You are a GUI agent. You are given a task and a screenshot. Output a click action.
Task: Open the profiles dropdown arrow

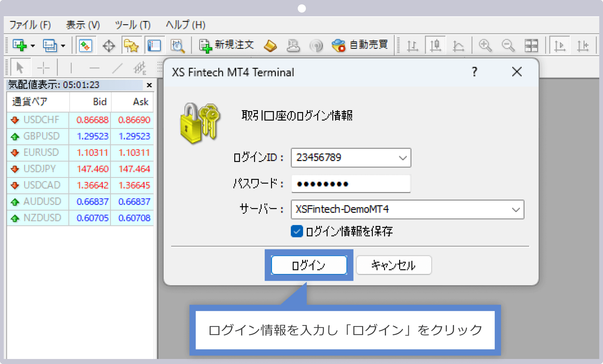pyautogui.click(x=63, y=46)
